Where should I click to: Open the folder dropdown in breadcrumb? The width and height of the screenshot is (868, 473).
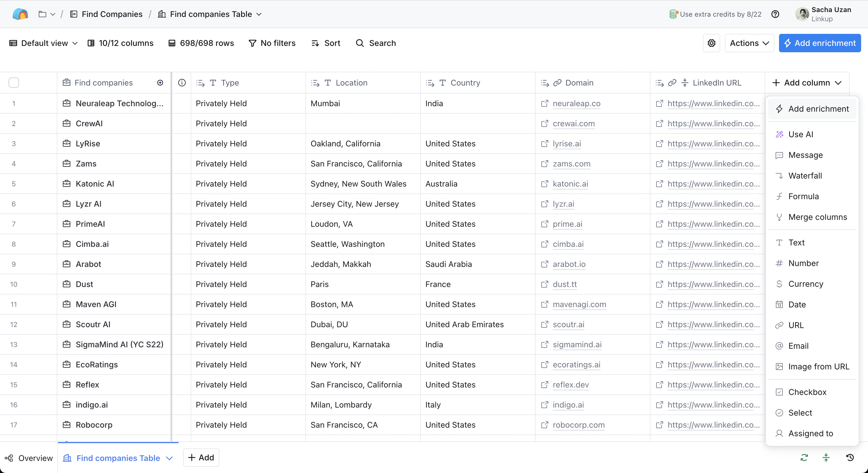46,14
